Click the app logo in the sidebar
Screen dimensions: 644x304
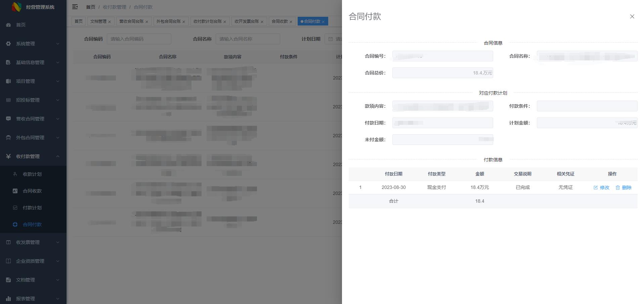click(16, 7)
